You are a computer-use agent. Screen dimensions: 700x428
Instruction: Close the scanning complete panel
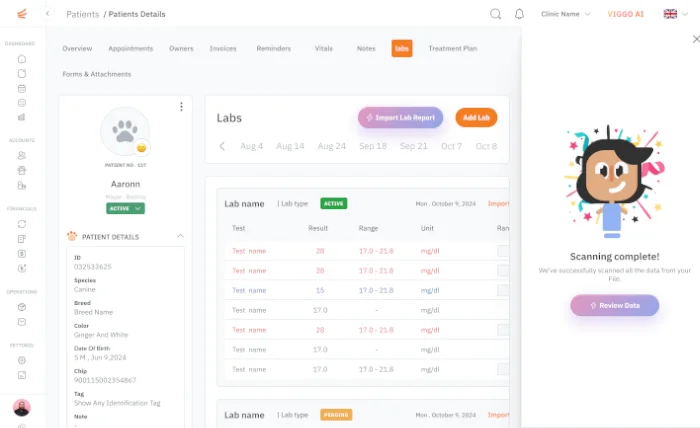(696, 39)
